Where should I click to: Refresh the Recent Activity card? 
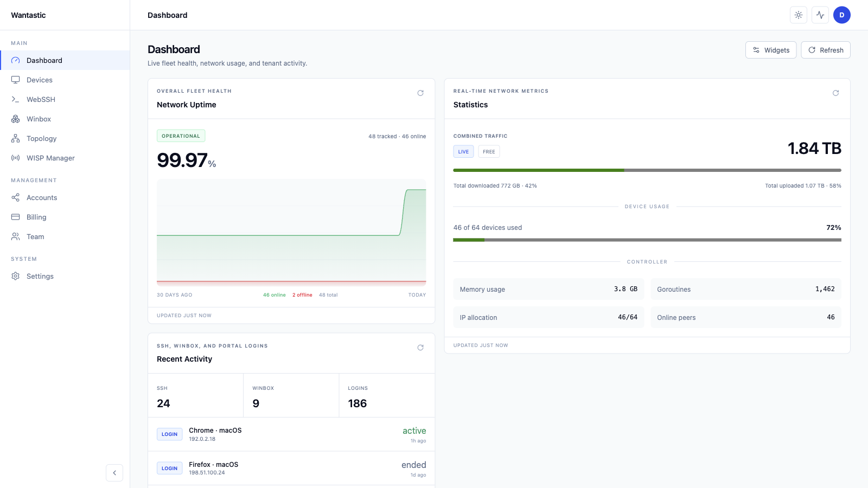[x=420, y=348]
